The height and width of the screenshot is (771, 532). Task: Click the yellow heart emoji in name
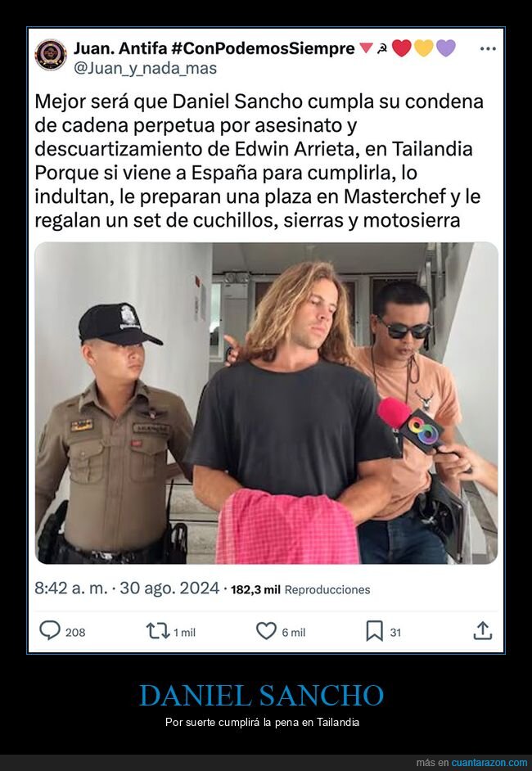[x=423, y=48]
